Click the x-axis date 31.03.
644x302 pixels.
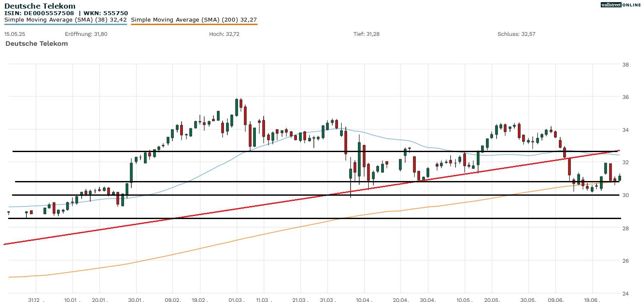[x=328, y=299]
